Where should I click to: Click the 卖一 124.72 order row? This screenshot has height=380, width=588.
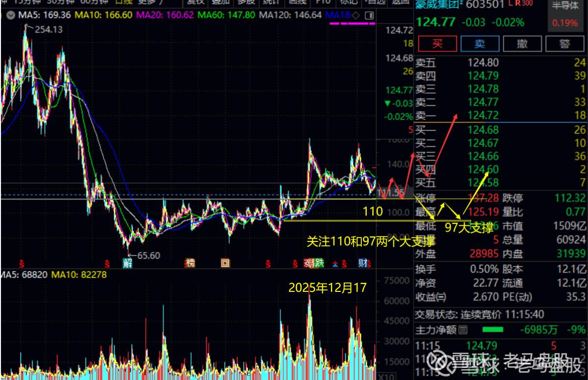pyautogui.click(x=500, y=115)
